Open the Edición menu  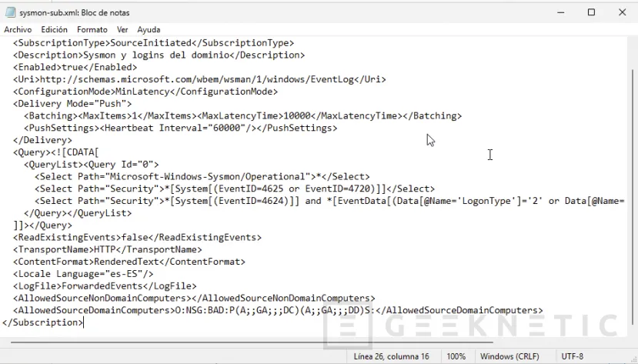pos(54,30)
